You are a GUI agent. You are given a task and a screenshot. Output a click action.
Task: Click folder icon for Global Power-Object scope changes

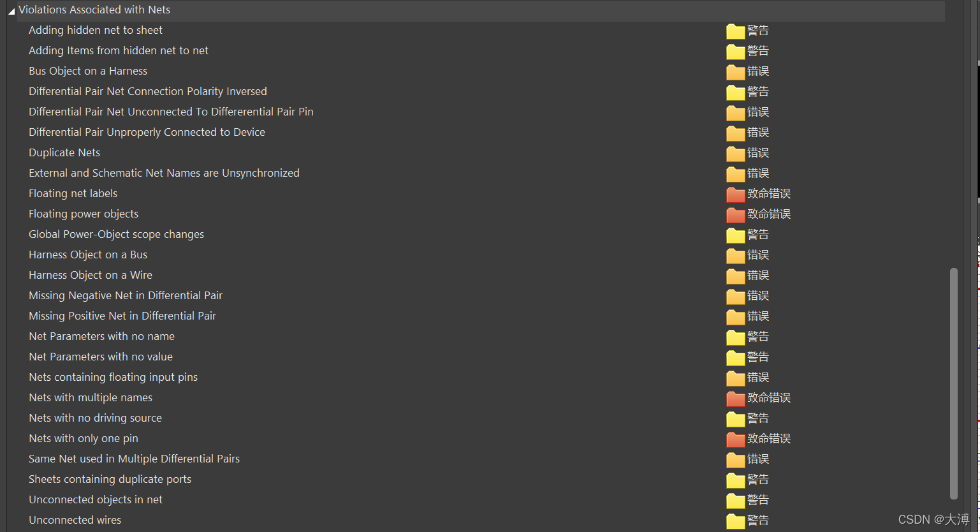point(735,235)
